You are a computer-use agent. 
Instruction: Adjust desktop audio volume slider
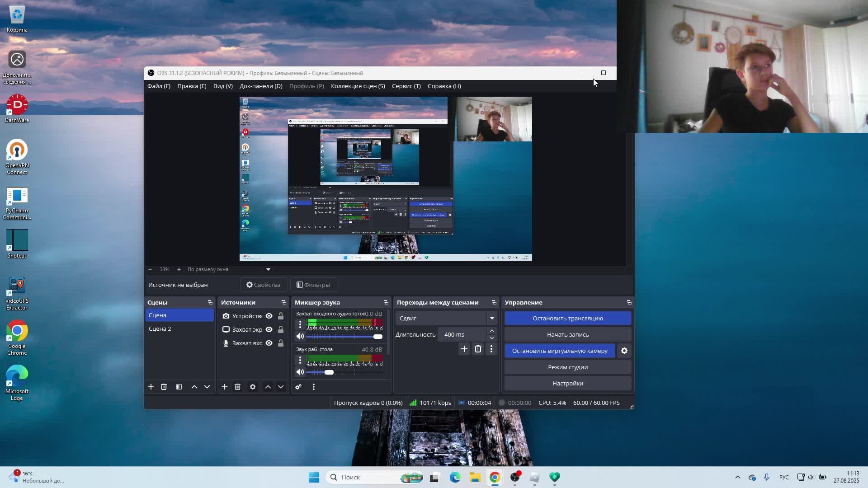pyautogui.click(x=329, y=372)
